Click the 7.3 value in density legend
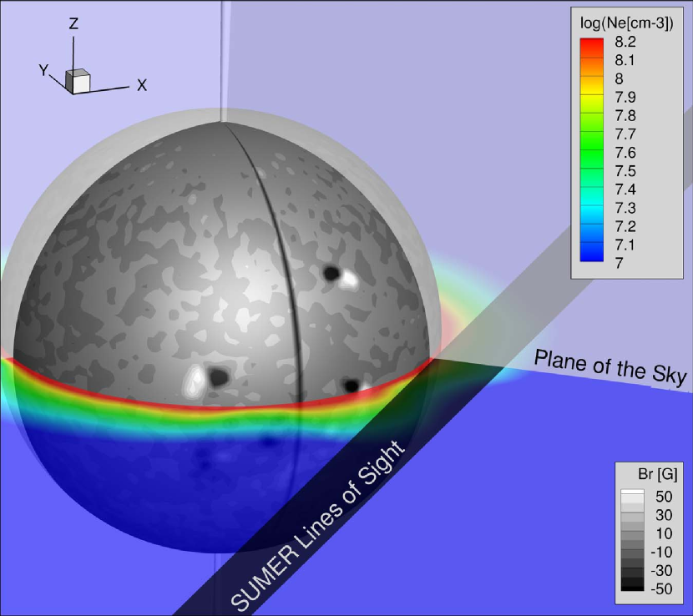Image resolution: width=693 pixels, height=616 pixels. pos(625,208)
